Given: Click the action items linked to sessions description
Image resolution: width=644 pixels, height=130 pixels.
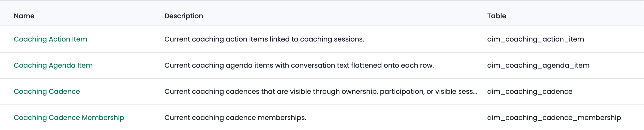Looking at the screenshot, I should coord(264,39).
